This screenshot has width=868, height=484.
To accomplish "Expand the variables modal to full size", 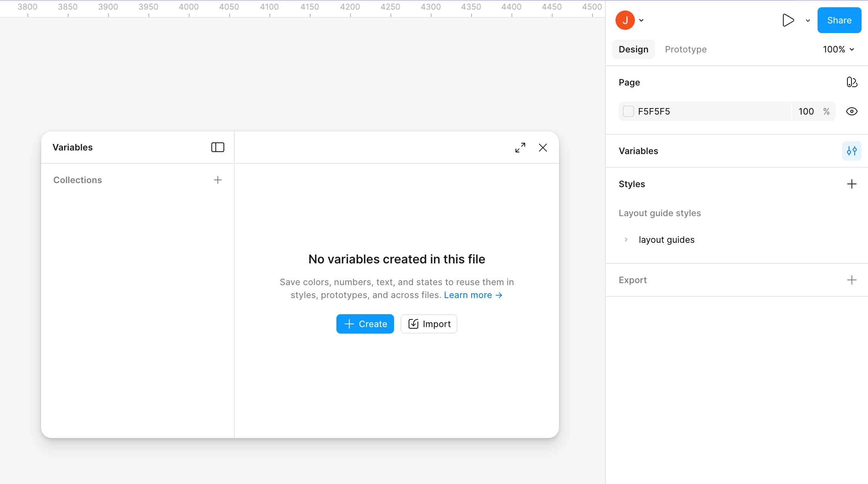I will click(520, 148).
